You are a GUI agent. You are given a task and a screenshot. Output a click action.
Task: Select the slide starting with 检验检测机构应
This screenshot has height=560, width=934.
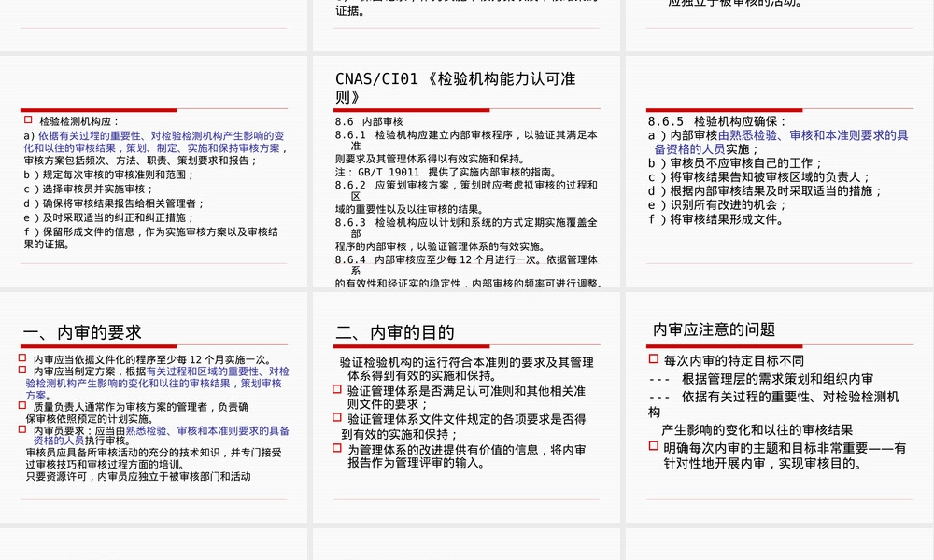tap(154, 172)
